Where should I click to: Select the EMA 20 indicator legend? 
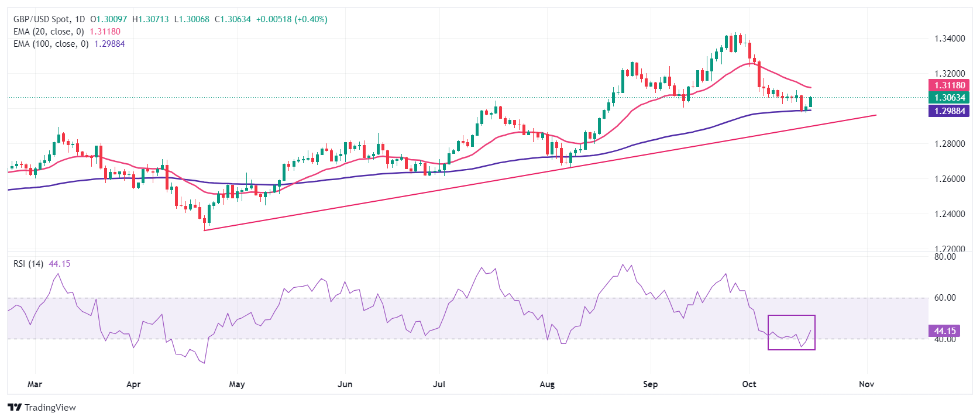click(x=49, y=32)
